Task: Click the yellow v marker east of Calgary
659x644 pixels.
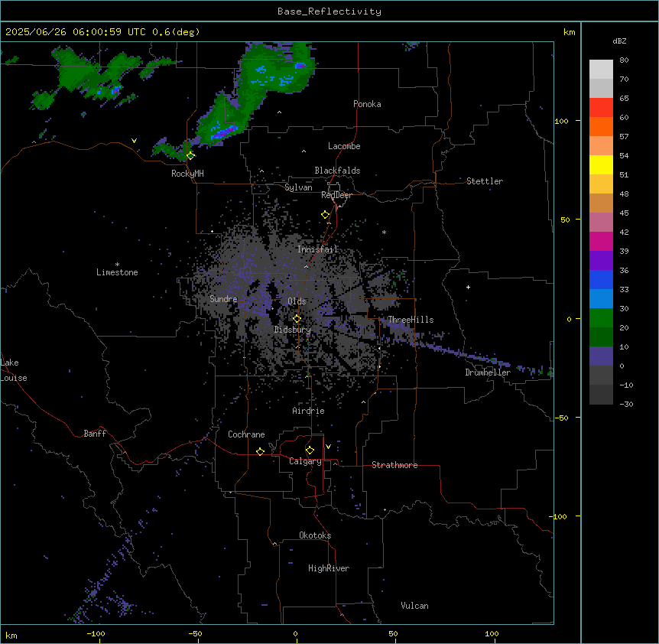Action: pyautogui.click(x=328, y=447)
